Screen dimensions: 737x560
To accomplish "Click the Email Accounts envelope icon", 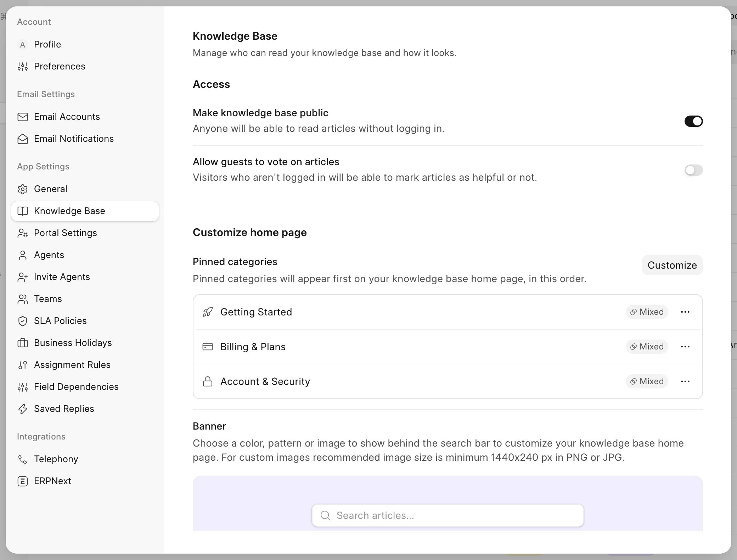I will point(23,117).
